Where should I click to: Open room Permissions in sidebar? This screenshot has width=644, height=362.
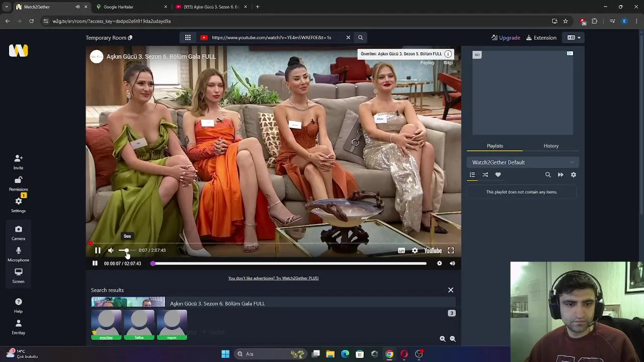[18, 184]
